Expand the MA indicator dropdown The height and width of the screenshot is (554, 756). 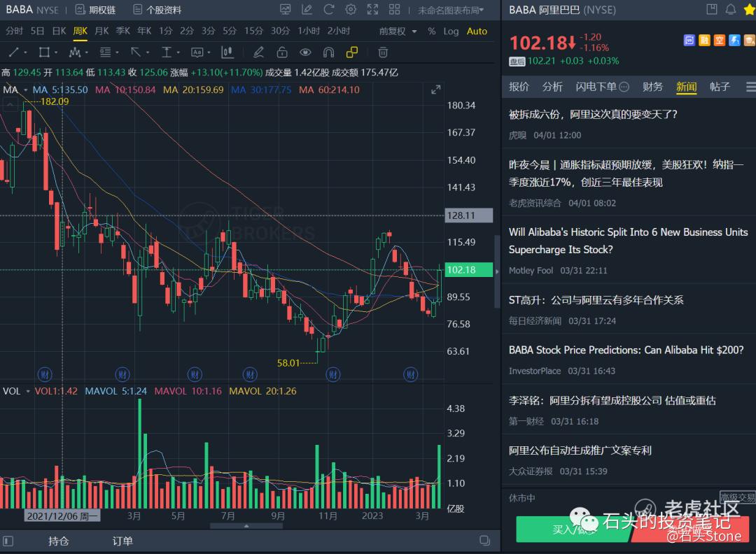26,90
